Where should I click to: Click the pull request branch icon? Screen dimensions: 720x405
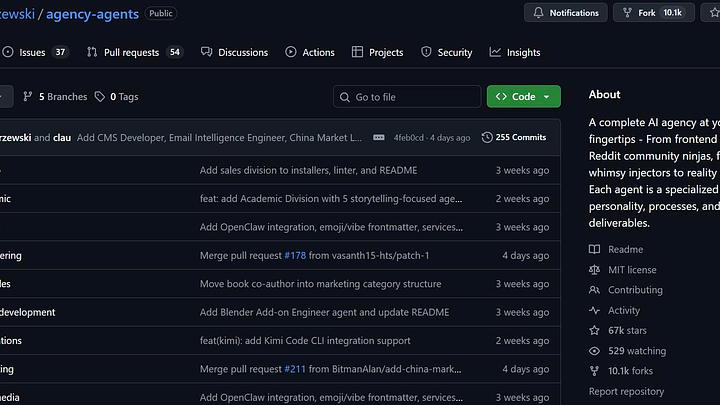point(92,52)
